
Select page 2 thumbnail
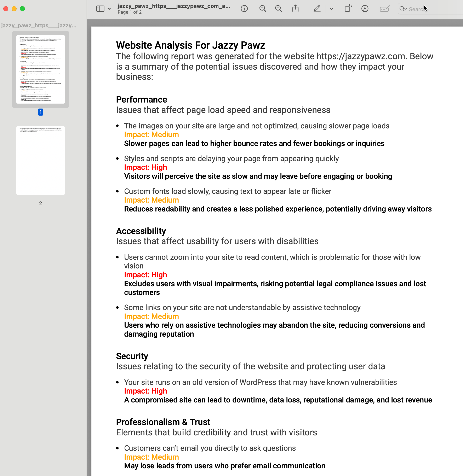[41, 160]
